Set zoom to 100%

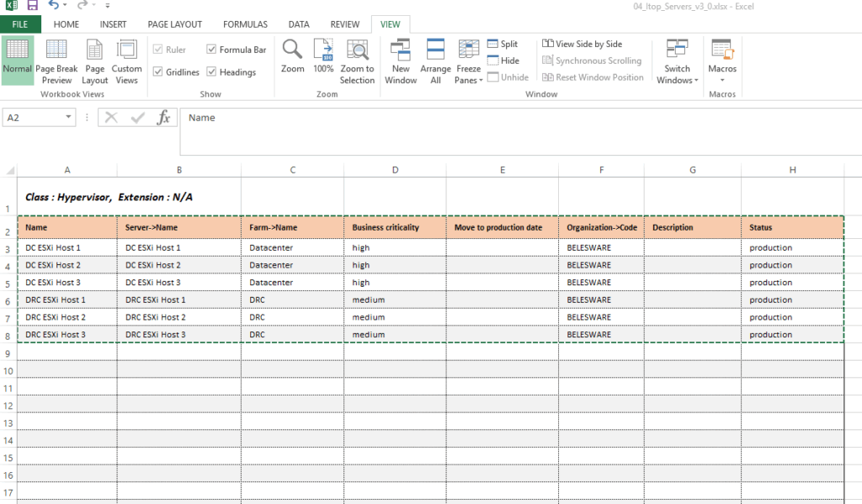323,56
